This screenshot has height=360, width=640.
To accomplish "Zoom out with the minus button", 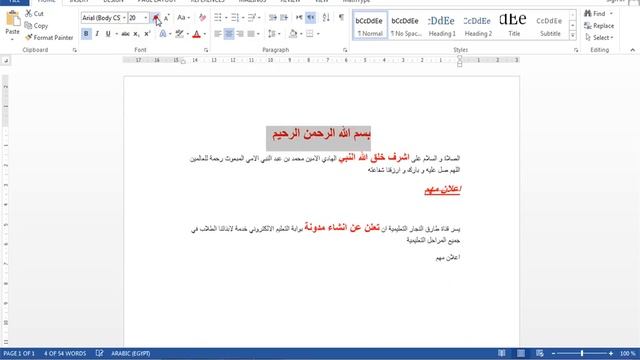I will 553,353.
